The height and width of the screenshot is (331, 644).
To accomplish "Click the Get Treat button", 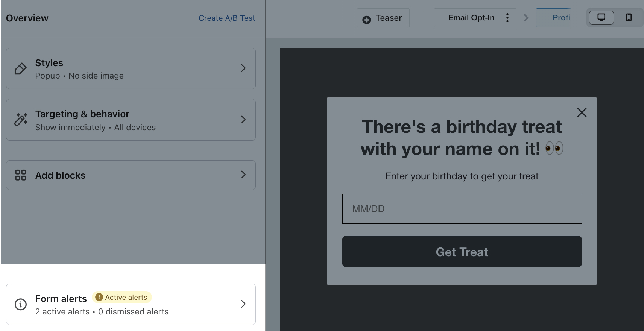I will pos(462,251).
